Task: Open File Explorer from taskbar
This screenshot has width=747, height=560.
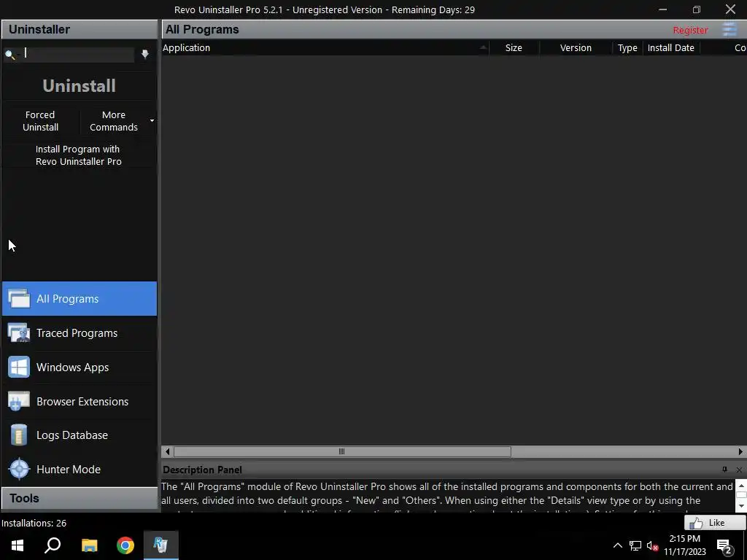Action: [x=89, y=545]
